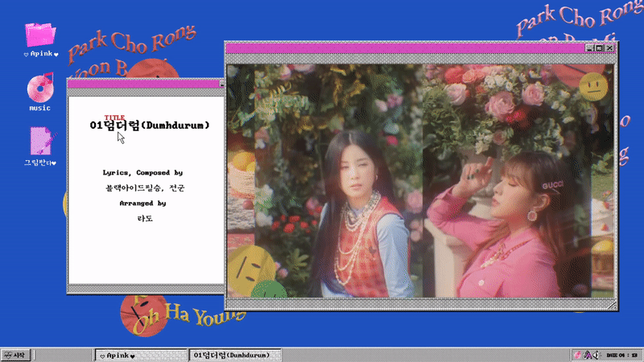Close the photo window
The height and width of the screenshot is (362, 644).
[609, 48]
